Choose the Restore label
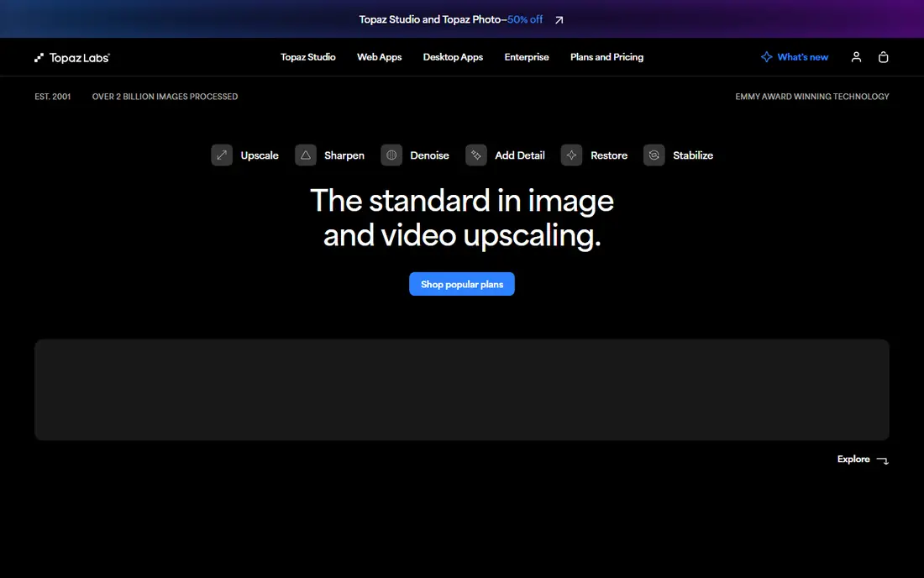Screen dimensions: 924x578 (609, 155)
